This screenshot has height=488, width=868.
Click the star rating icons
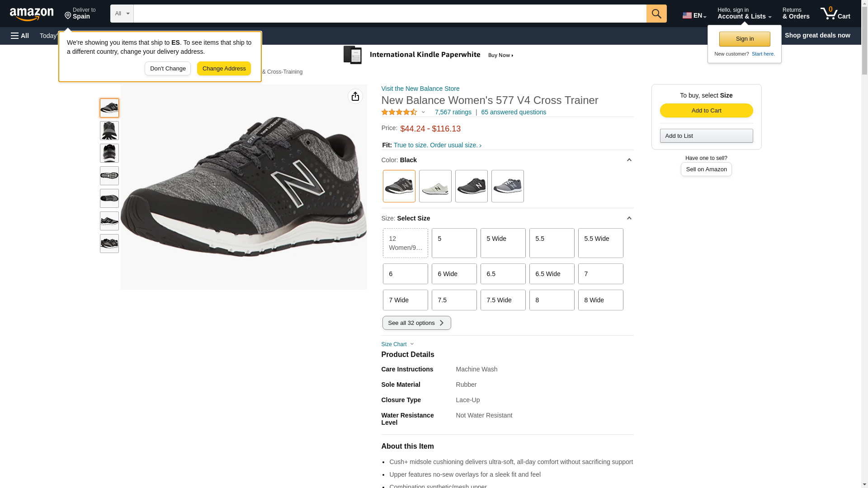pos(399,112)
